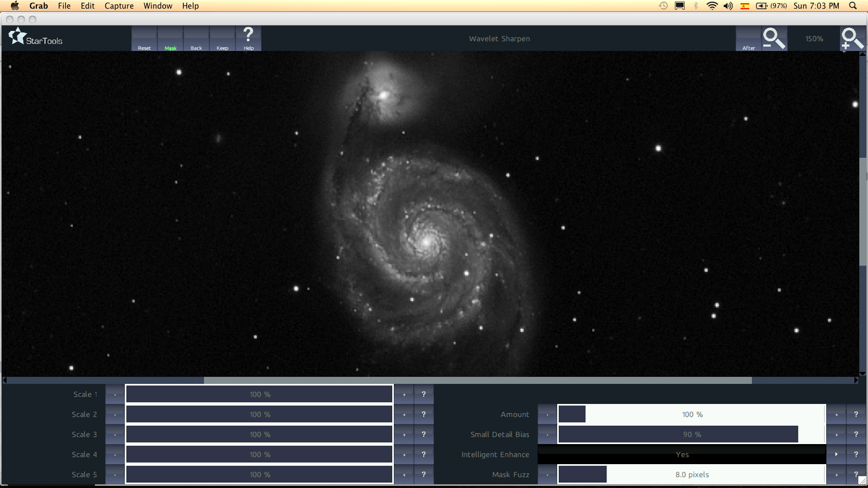This screenshot has height=488, width=868.
Task: Decrease Scale 4 with minus button
Action: click(115, 454)
